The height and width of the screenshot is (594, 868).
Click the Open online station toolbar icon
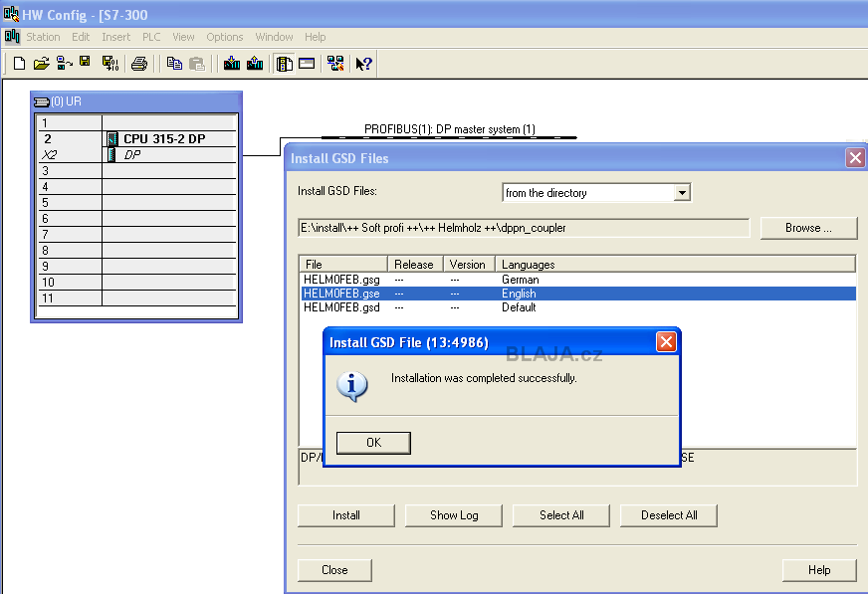coord(65,64)
